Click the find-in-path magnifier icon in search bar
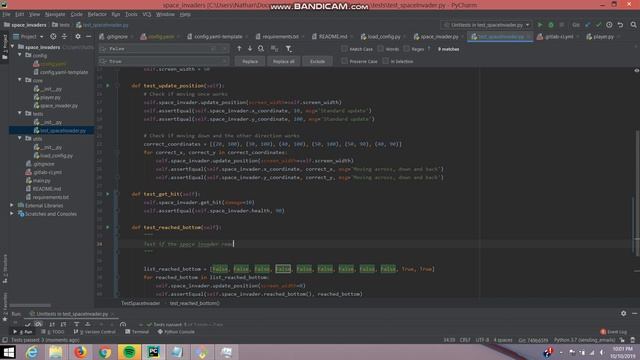 [x=261, y=49]
